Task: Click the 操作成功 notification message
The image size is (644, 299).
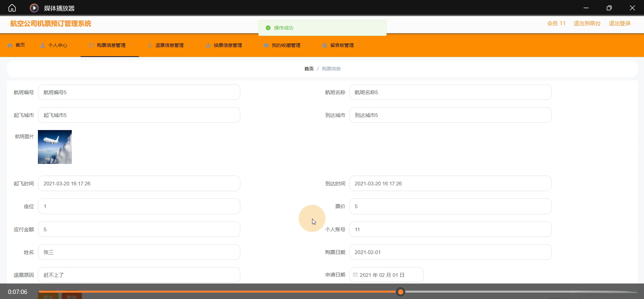Action: click(x=322, y=28)
